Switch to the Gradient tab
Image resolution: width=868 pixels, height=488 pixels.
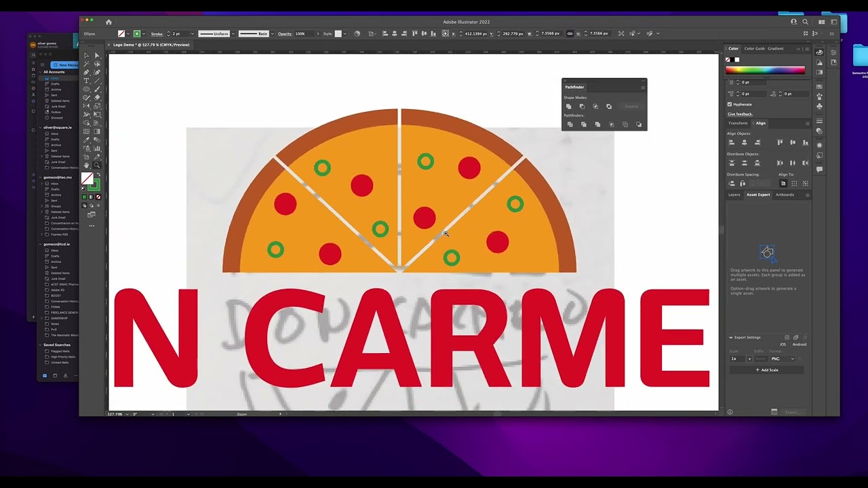pyautogui.click(x=776, y=49)
